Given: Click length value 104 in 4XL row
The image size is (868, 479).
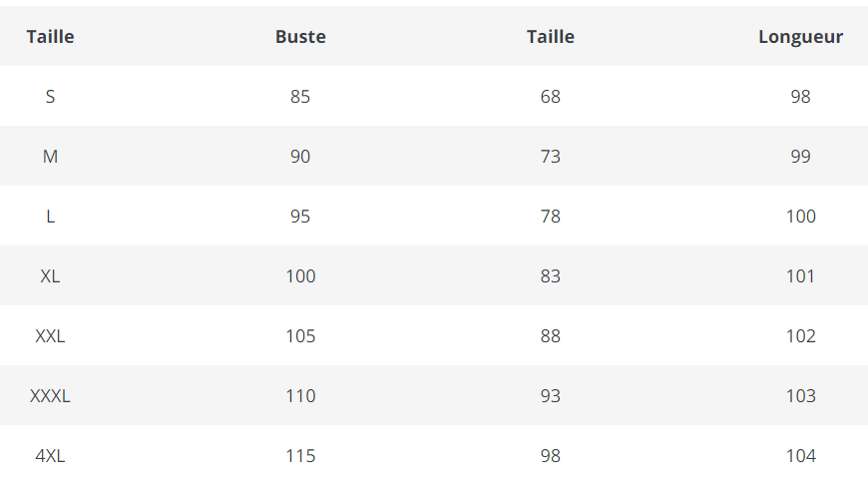Looking at the screenshot, I should click(800, 456).
